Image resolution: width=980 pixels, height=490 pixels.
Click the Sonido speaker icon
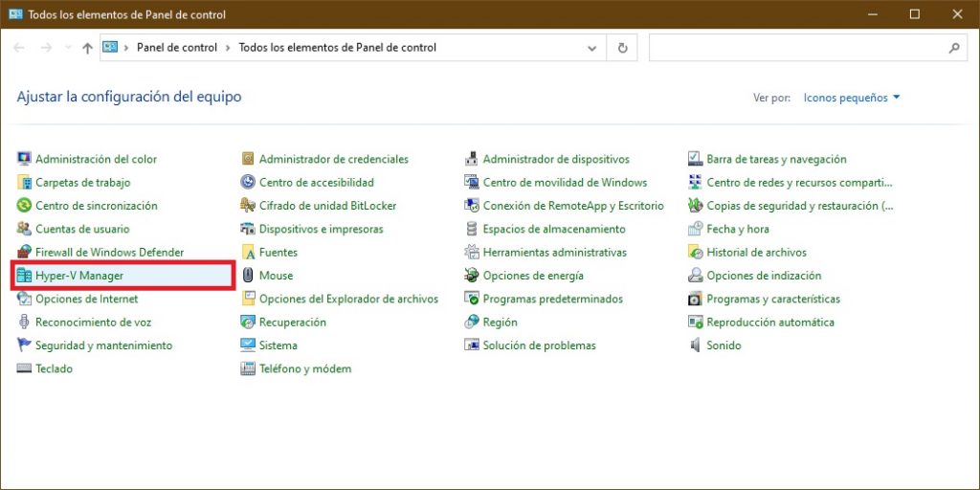(695, 345)
